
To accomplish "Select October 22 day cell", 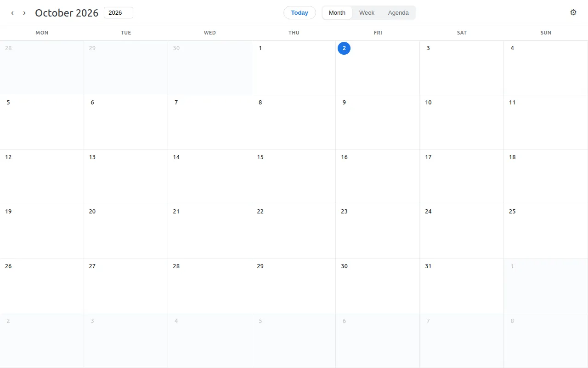I will pyautogui.click(x=294, y=231).
